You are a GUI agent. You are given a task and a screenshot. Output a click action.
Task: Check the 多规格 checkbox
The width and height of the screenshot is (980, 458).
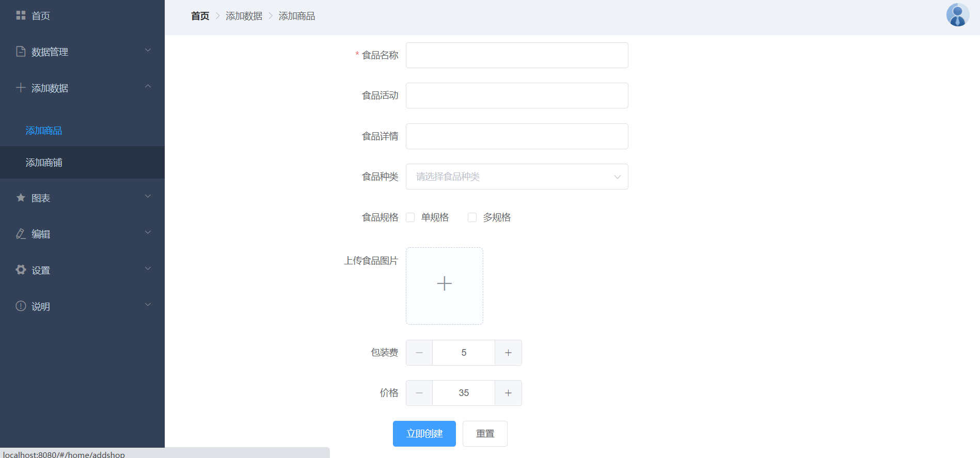(472, 217)
